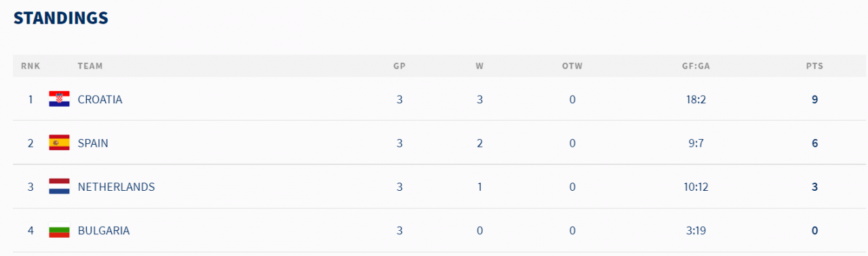Screen dimensions: 868x256
Task: Click Croatia's 9 points value
Action: click(x=814, y=99)
